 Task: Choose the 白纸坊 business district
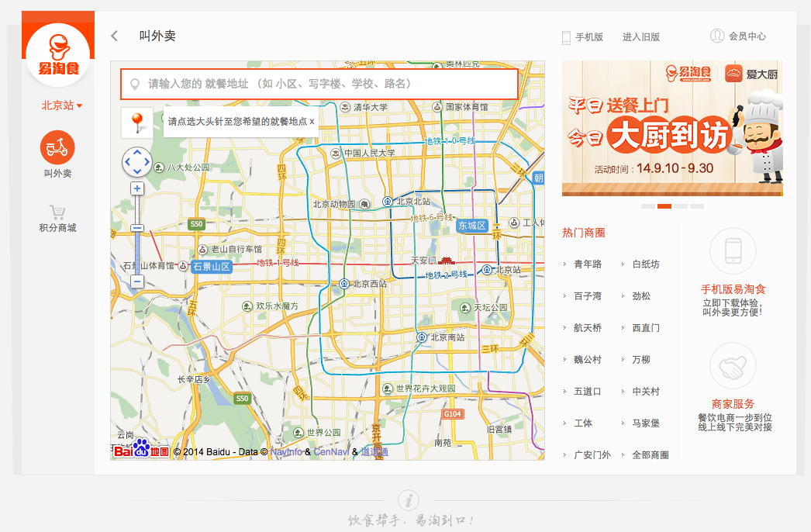(646, 264)
